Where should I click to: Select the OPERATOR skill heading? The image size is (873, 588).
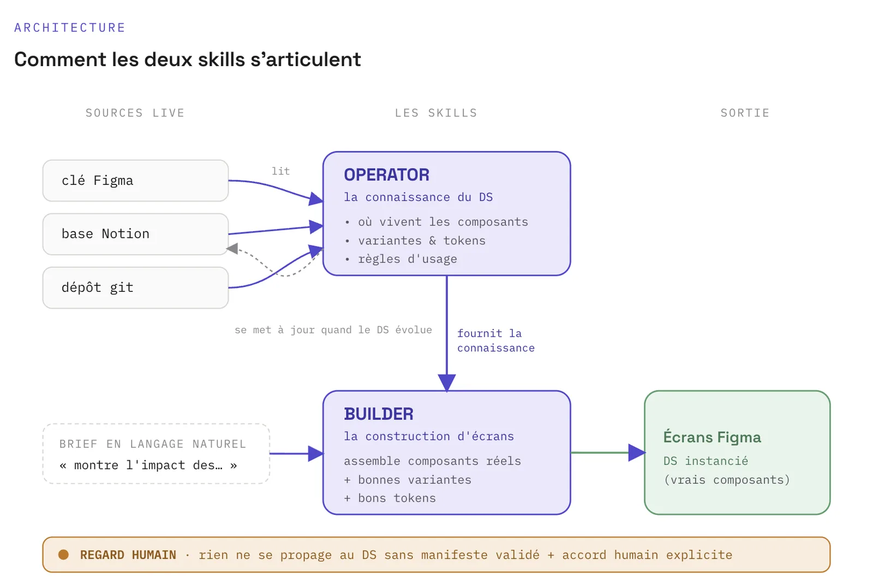pyautogui.click(x=386, y=175)
